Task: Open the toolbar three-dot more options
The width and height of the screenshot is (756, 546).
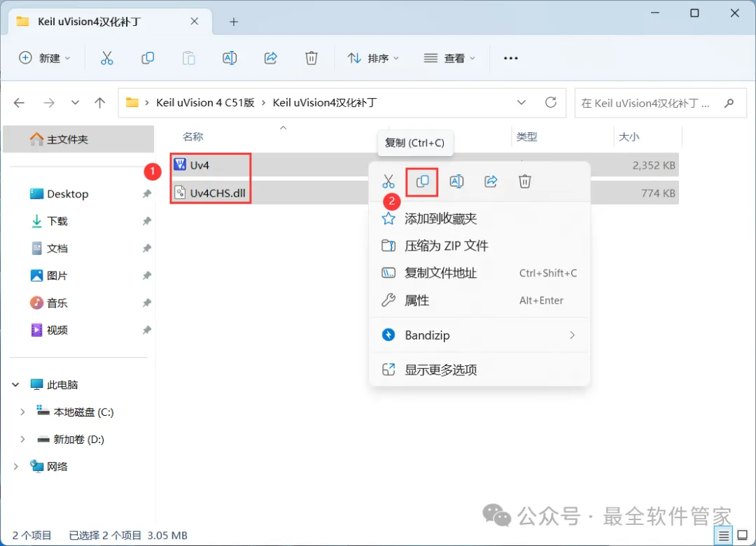Action: [x=510, y=58]
